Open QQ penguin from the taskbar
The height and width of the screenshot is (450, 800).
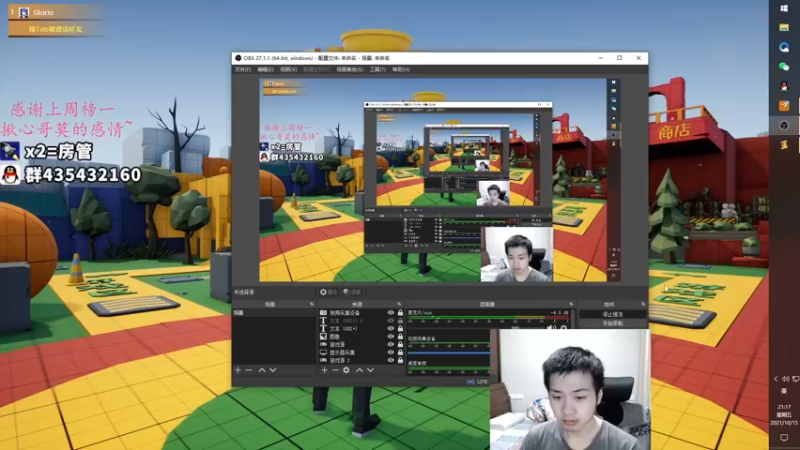pyautogui.click(x=784, y=86)
